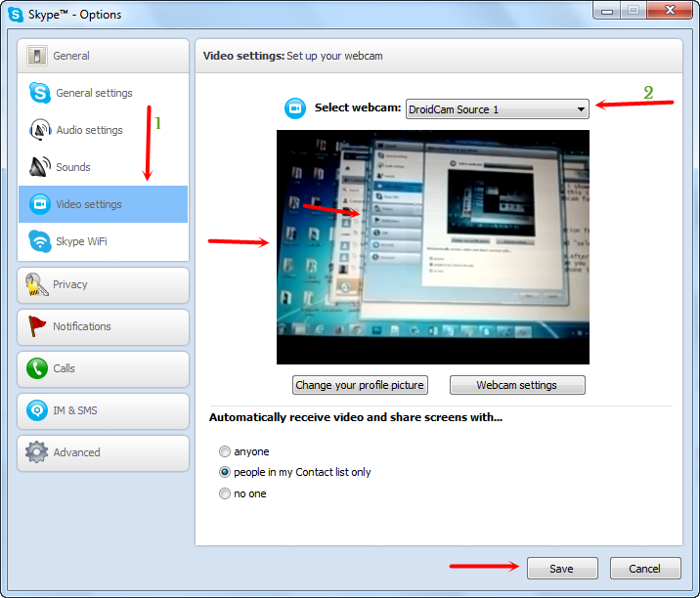The height and width of the screenshot is (598, 700).
Task: Expand the Advanced section
Action: pos(103,452)
